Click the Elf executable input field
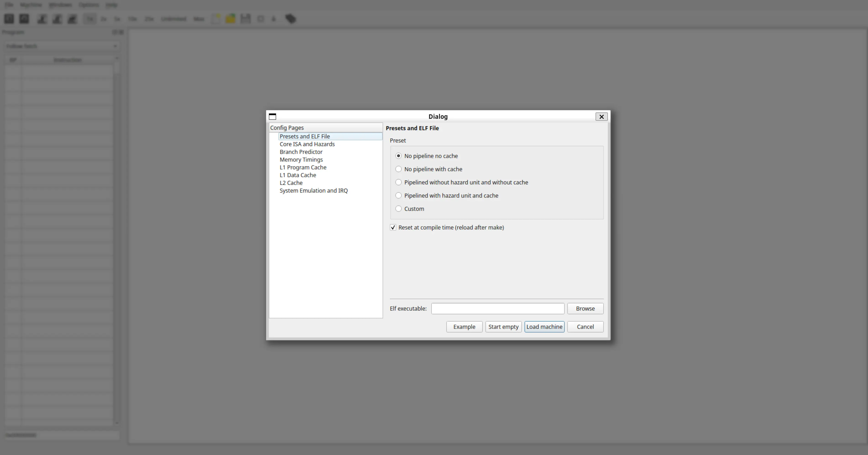This screenshot has height=455, width=868. (497, 309)
